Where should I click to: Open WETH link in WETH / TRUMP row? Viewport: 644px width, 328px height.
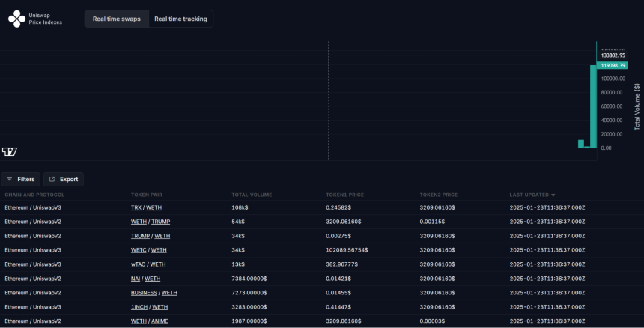pos(139,222)
